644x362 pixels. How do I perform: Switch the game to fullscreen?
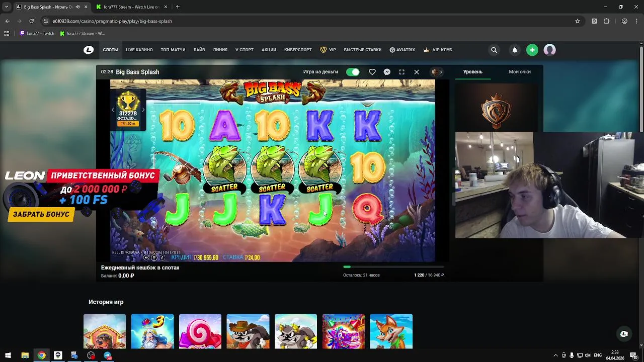(x=402, y=72)
